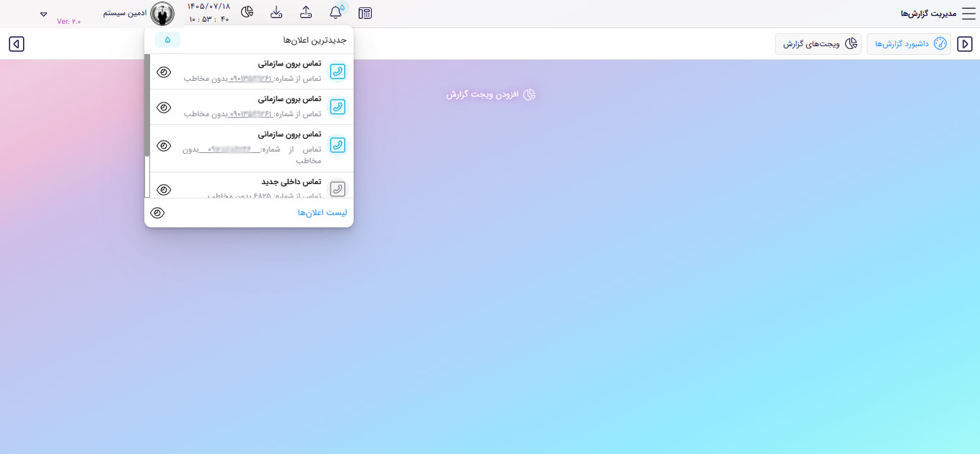Expand the admin user dropdown arrow
This screenshot has height=454, width=980.
(43, 14)
